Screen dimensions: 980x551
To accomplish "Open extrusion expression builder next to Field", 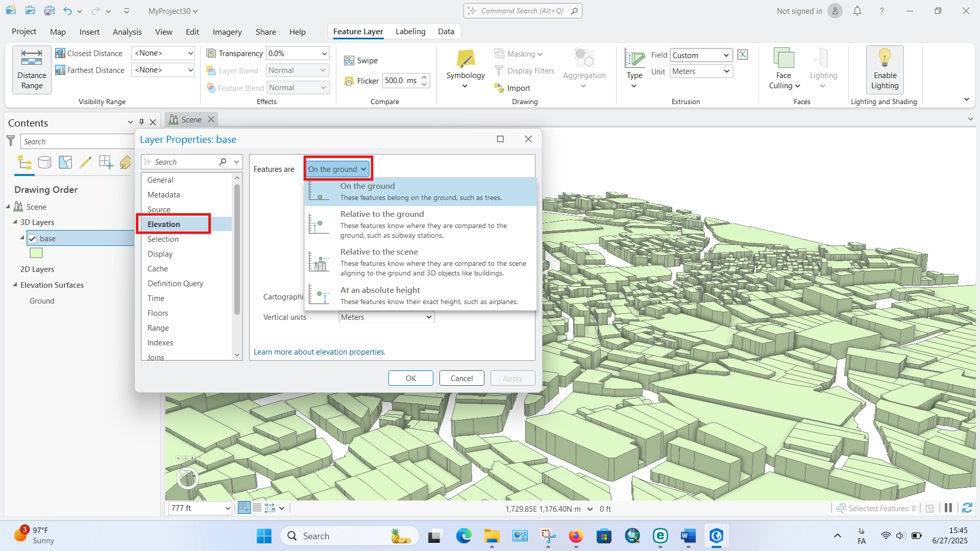I will [x=743, y=55].
